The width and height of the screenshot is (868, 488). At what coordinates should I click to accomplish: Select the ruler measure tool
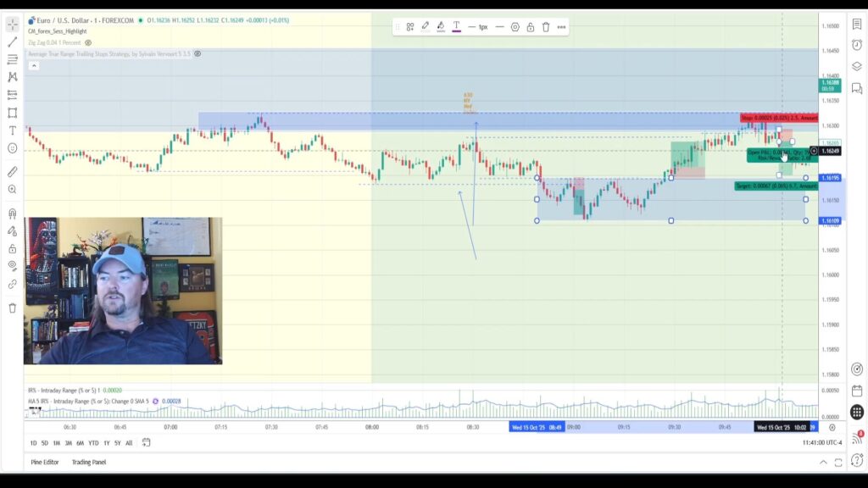(x=12, y=172)
